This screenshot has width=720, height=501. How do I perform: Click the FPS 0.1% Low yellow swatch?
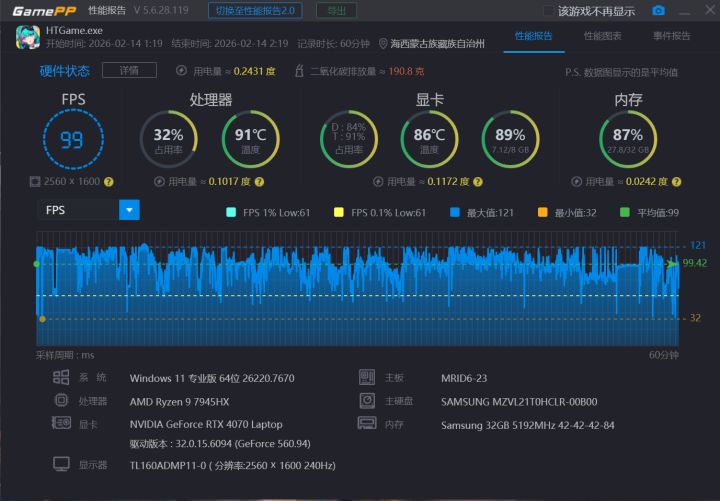pos(339,212)
